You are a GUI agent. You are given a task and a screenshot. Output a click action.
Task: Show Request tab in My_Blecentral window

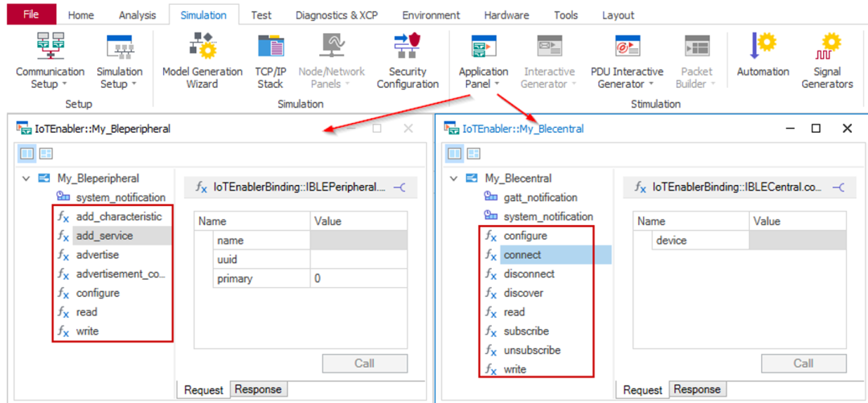coord(642,389)
